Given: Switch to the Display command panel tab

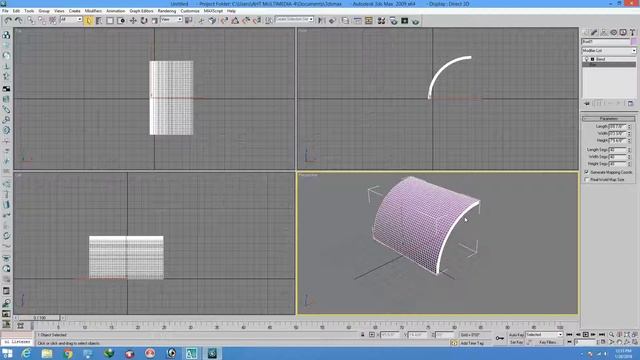Looking at the screenshot, I should [x=623, y=32].
